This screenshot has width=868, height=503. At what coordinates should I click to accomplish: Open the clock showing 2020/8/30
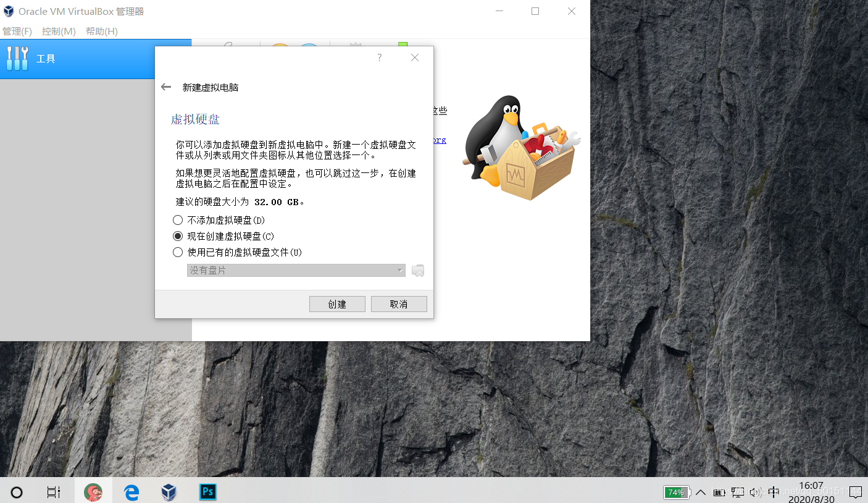point(811,492)
